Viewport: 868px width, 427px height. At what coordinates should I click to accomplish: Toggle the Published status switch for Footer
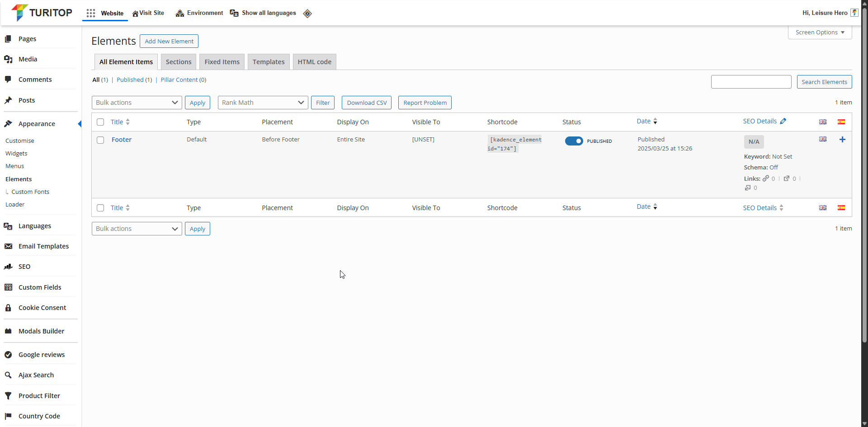(x=574, y=141)
